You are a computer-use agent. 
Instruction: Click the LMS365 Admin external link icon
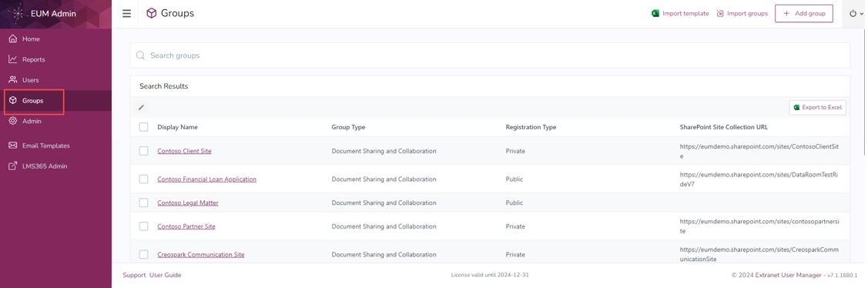pos(13,166)
